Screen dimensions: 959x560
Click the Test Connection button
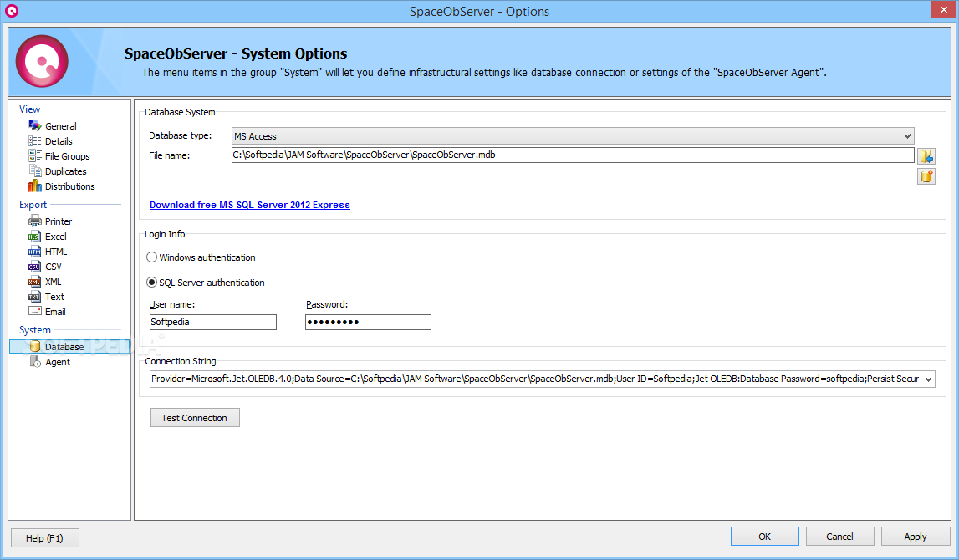coord(195,418)
